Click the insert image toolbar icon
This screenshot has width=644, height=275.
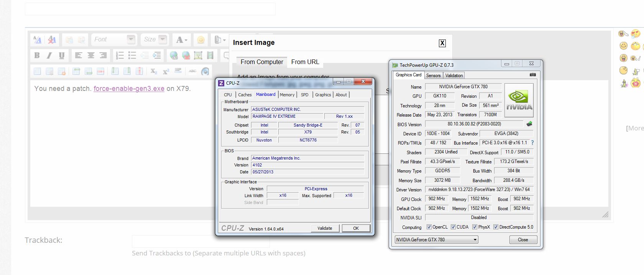click(x=198, y=55)
